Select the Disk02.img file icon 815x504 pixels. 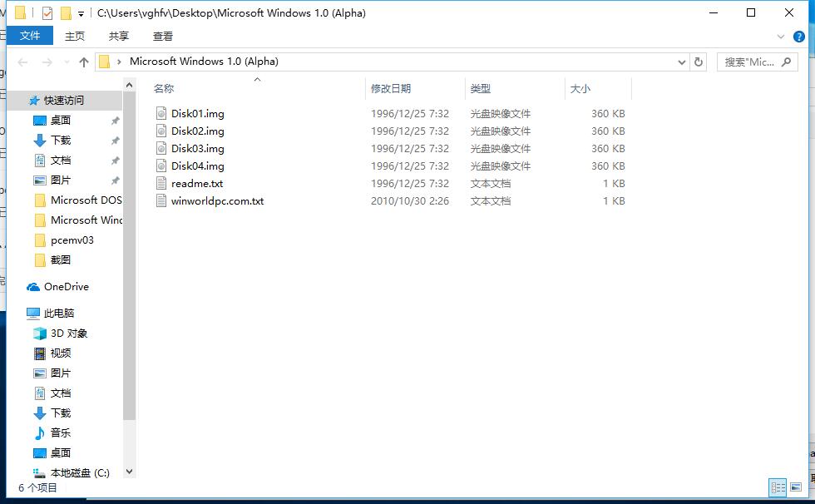[161, 131]
